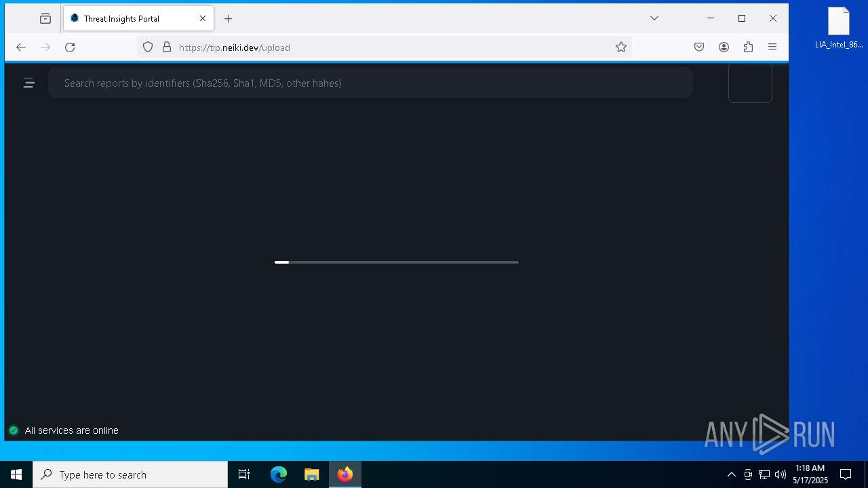Go forward one page in Firefox
The width and height of the screenshot is (868, 488).
click(x=45, y=47)
